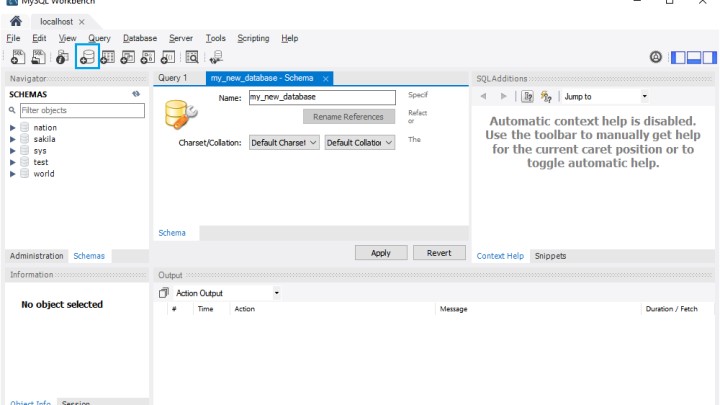The image size is (720, 405).
Task: Click the Revert button
Action: 439,253
